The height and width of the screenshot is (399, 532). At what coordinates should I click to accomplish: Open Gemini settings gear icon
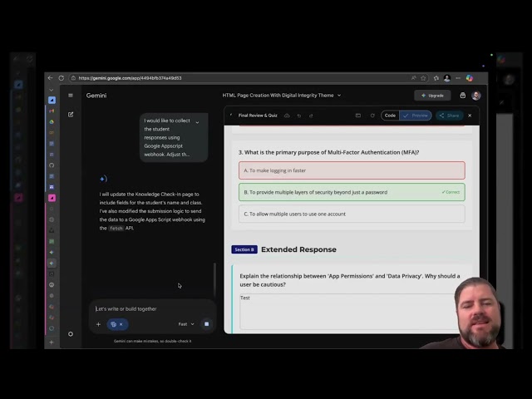point(71,334)
